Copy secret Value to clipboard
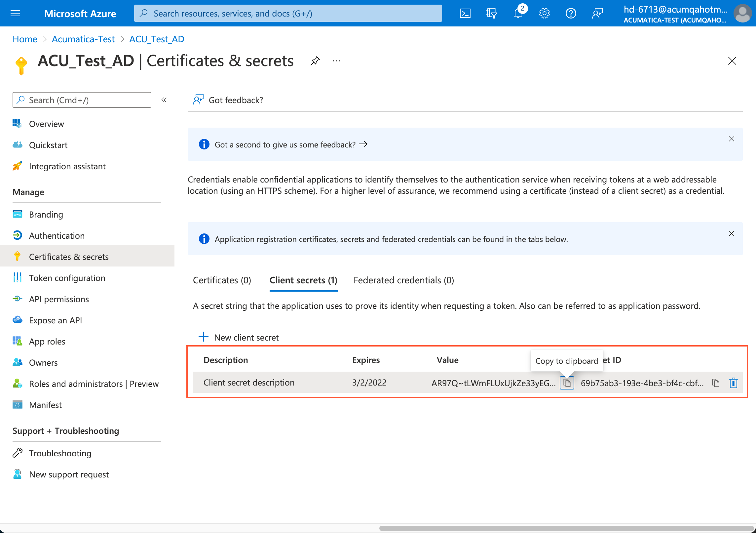The width and height of the screenshot is (756, 533). pyautogui.click(x=567, y=383)
